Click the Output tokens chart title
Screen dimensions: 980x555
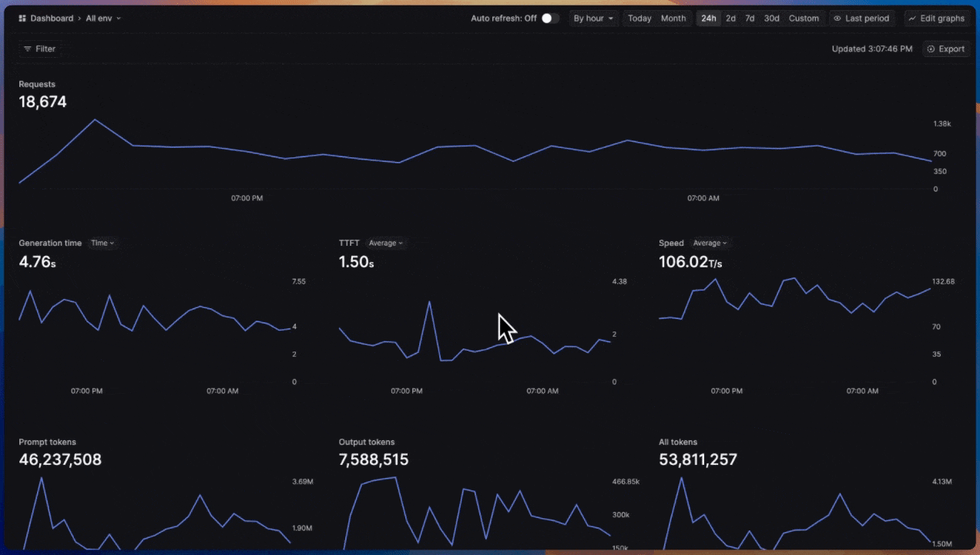tap(367, 442)
